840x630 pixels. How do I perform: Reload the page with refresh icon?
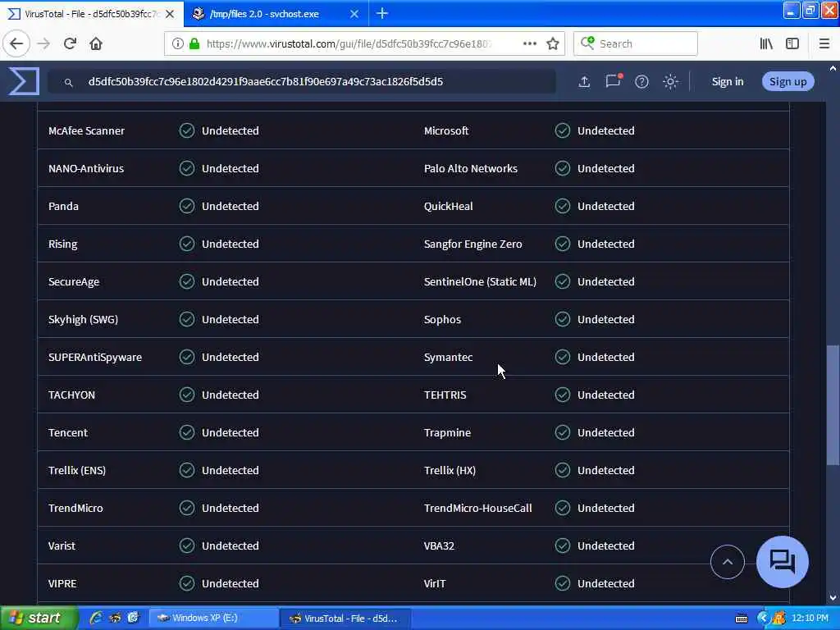70,44
